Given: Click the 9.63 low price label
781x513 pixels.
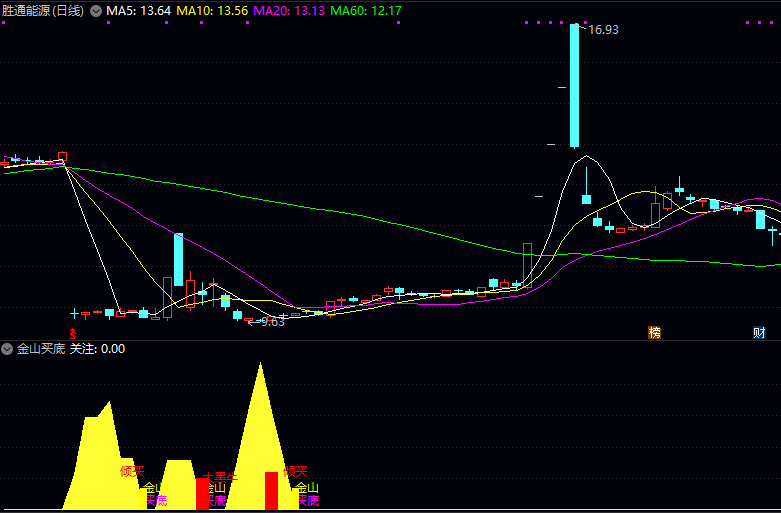Looking at the screenshot, I should pos(272,322).
